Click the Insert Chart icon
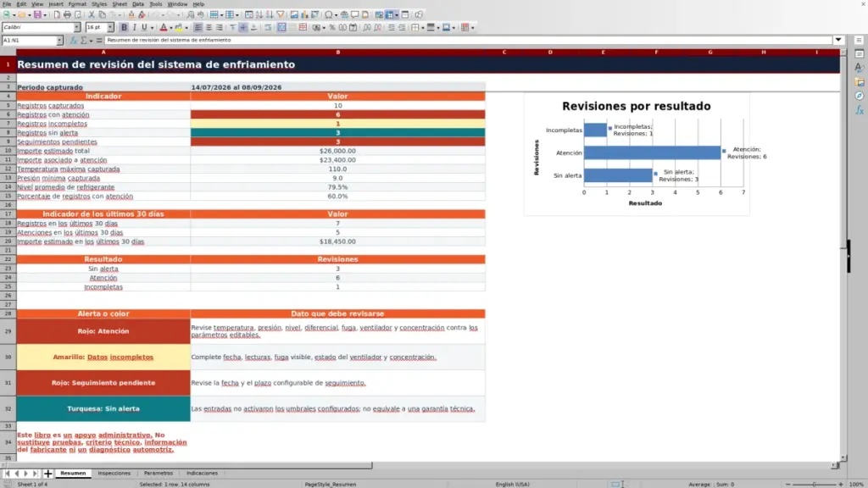The height and width of the screenshot is (488, 868). 304,15
